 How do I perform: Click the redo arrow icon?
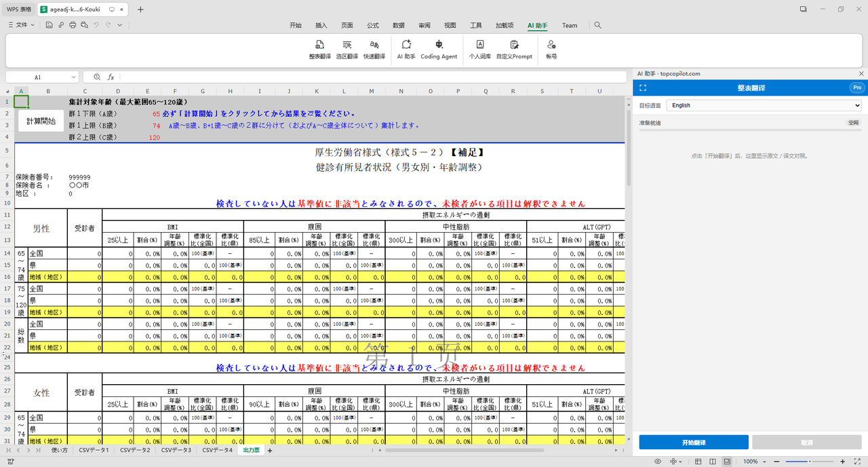tap(108, 25)
